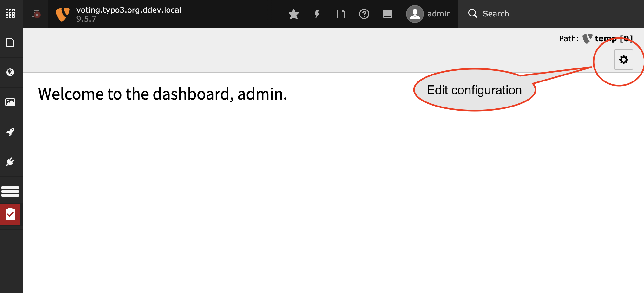Open the application information list icon
The height and width of the screenshot is (293, 644).
pos(388,14)
